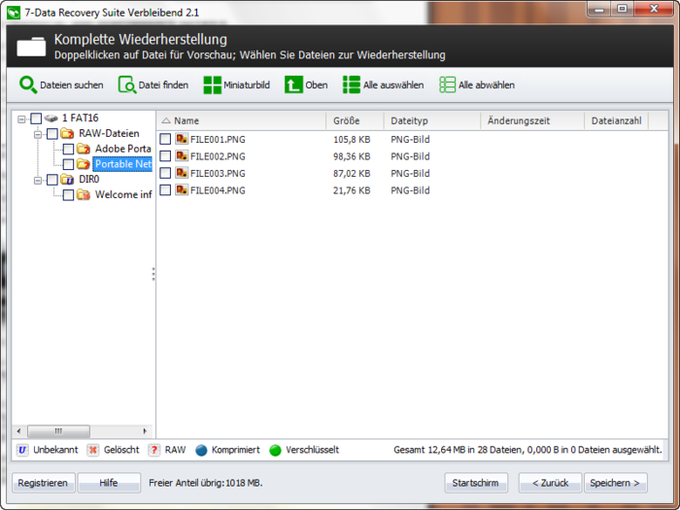Click the Alle abwählen list icon
680x510 pixels.
[x=448, y=85]
